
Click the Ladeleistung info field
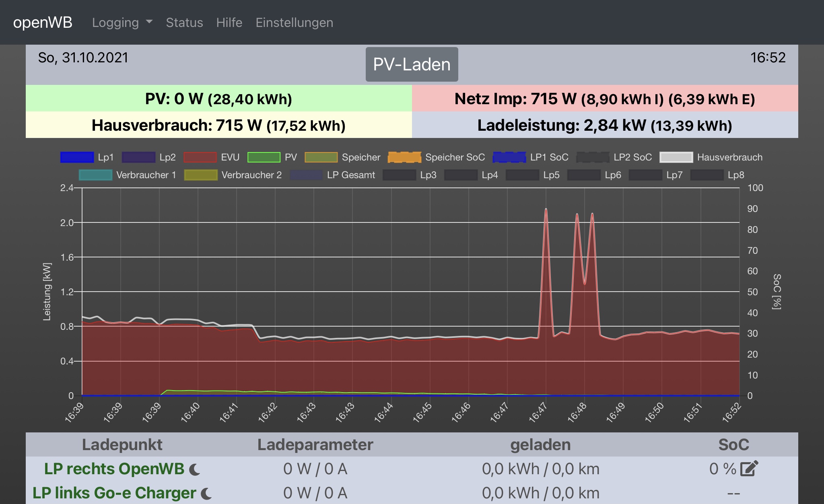[605, 125]
